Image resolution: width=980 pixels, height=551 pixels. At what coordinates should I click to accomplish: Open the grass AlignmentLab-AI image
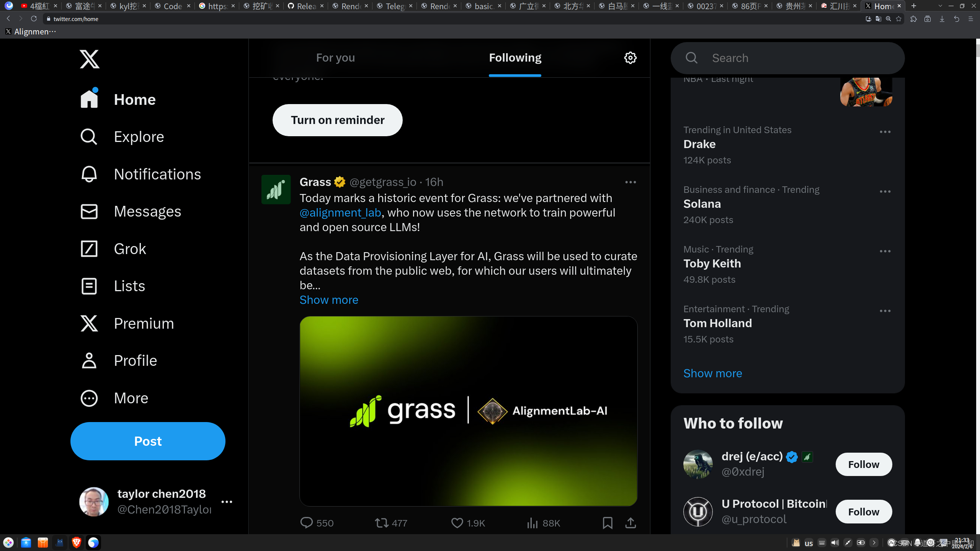pyautogui.click(x=468, y=411)
